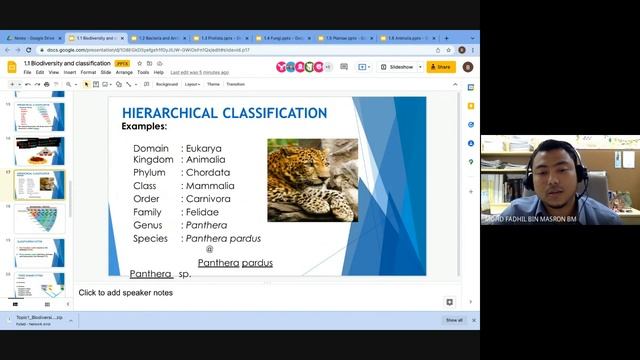Select the slide 16 thumbnail with food image

(x=40, y=151)
